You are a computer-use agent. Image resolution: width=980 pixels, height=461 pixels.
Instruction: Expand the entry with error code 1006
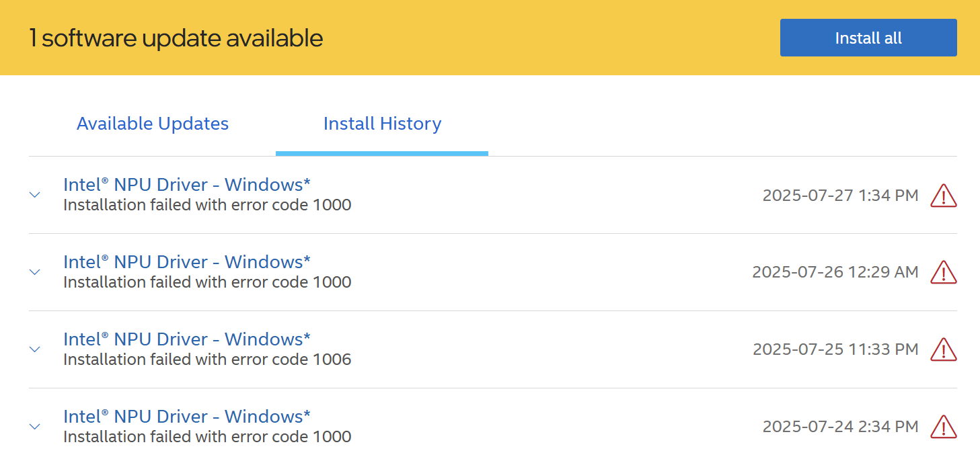(x=34, y=349)
